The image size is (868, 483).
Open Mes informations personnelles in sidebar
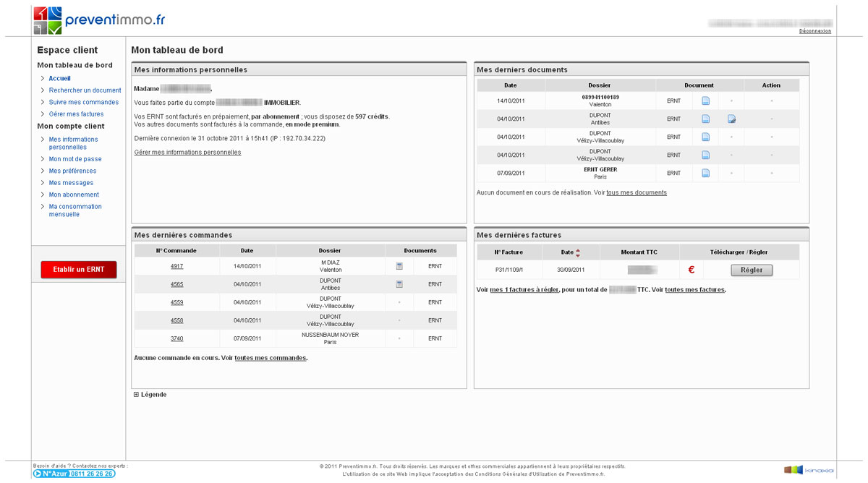coord(74,143)
